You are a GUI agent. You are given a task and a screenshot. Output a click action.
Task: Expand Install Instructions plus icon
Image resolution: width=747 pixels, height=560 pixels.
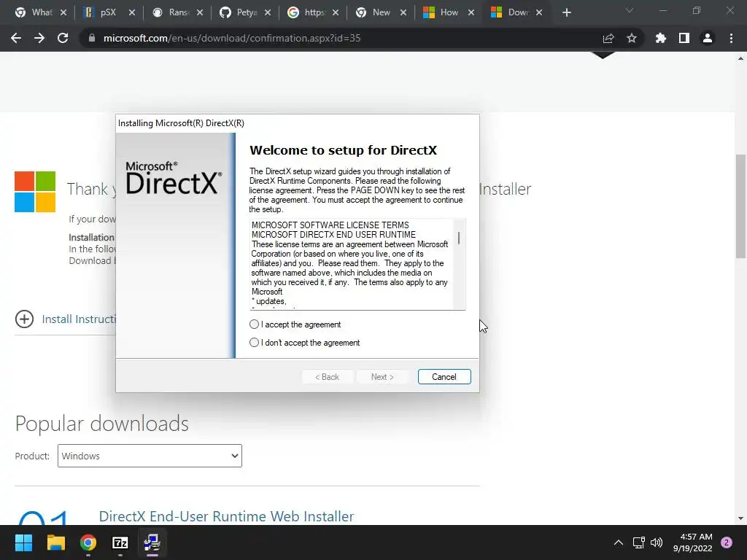[x=24, y=319]
